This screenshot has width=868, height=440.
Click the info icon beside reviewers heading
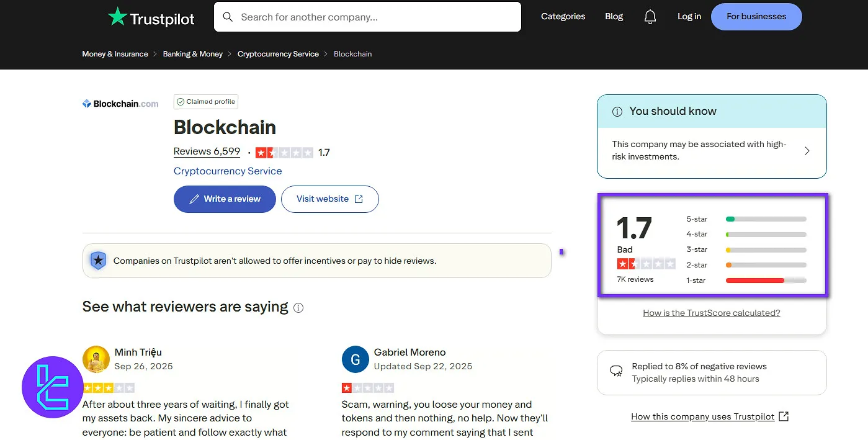pyautogui.click(x=298, y=308)
